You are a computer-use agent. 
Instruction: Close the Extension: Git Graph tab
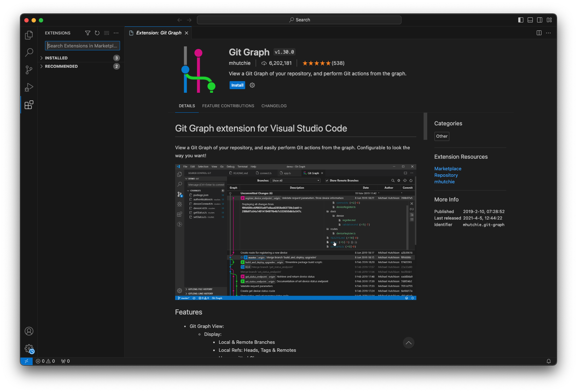(x=186, y=33)
